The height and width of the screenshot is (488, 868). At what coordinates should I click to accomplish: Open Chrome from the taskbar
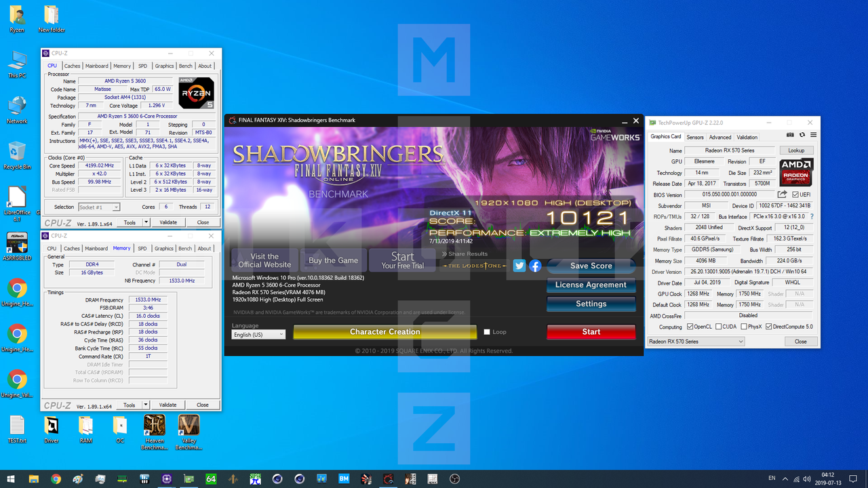pos(56,479)
